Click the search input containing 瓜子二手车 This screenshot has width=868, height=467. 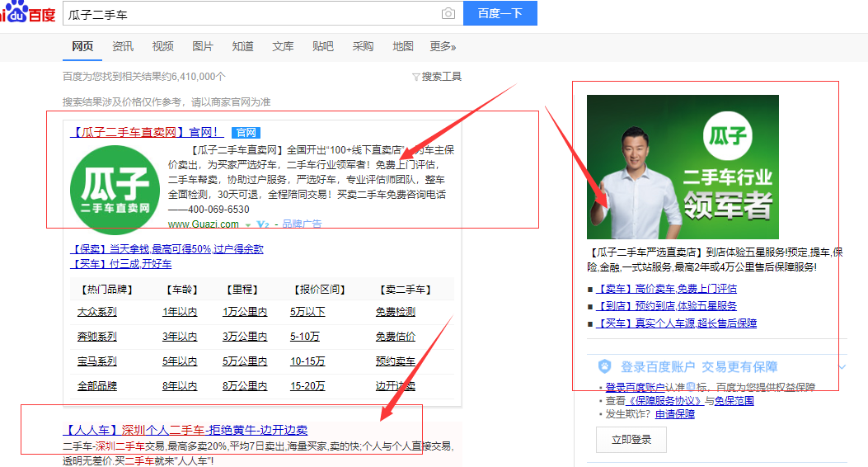(247, 14)
